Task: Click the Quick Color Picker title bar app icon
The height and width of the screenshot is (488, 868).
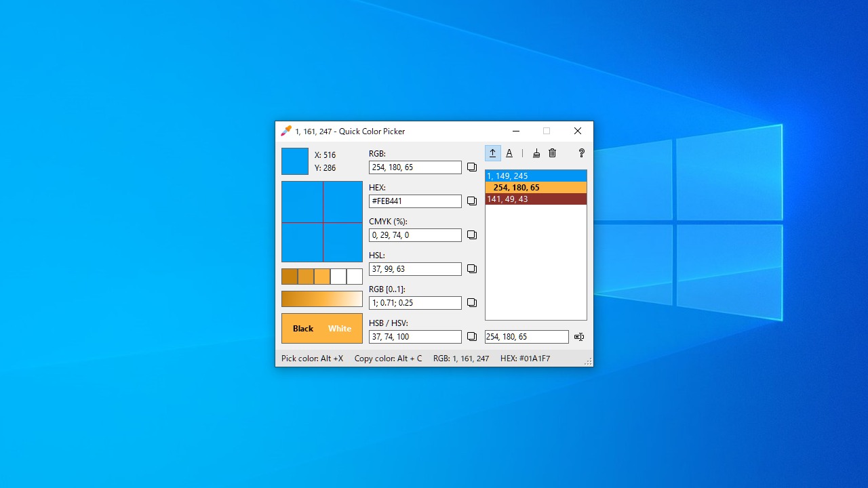Action: click(x=286, y=131)
